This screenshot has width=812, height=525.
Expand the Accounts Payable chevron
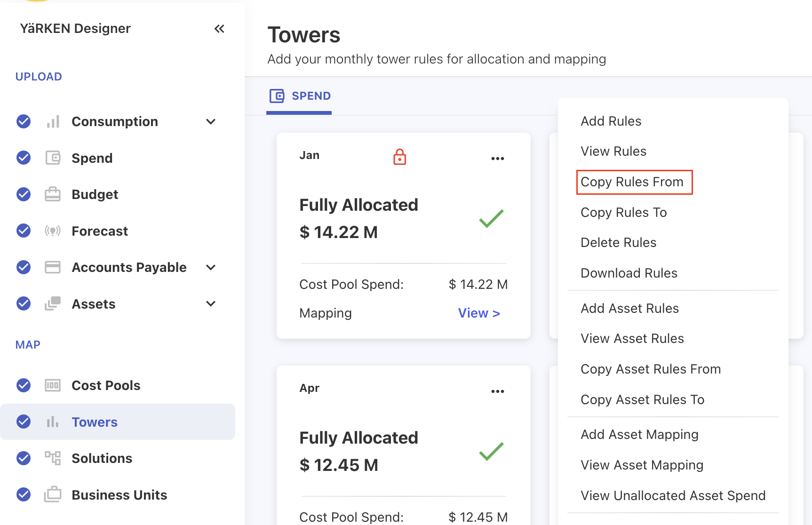coord(211,267)
